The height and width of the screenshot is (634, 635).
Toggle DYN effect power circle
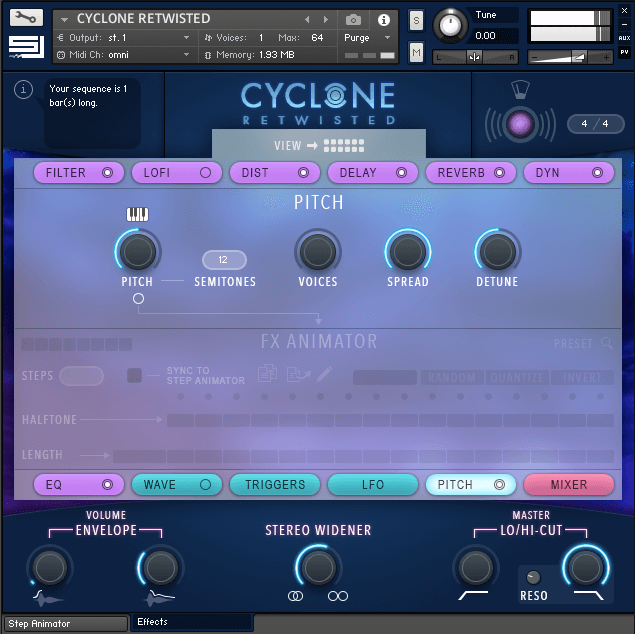click(597, 173)
